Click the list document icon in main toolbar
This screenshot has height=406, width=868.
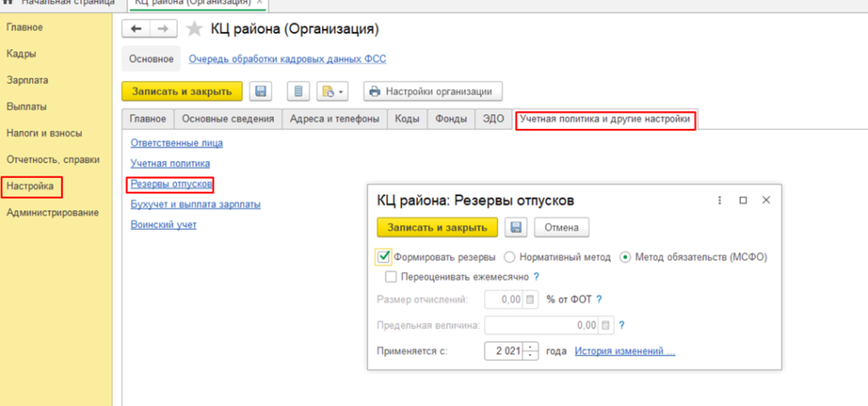(x=298, y=91)
